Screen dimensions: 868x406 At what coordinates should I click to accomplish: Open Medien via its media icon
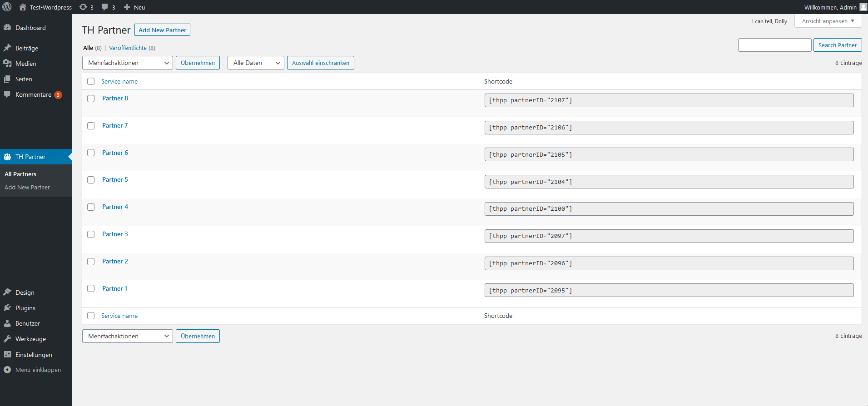pos(7,64)
